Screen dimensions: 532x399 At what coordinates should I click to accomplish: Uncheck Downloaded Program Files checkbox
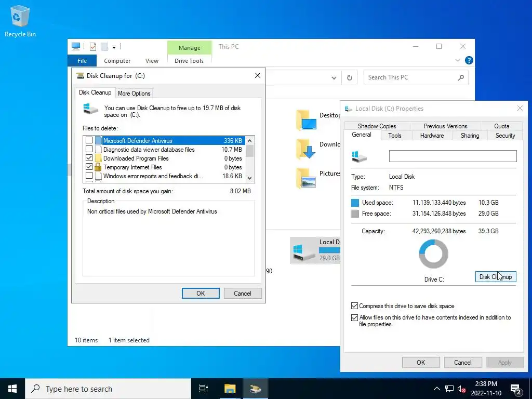coord(89,158)
